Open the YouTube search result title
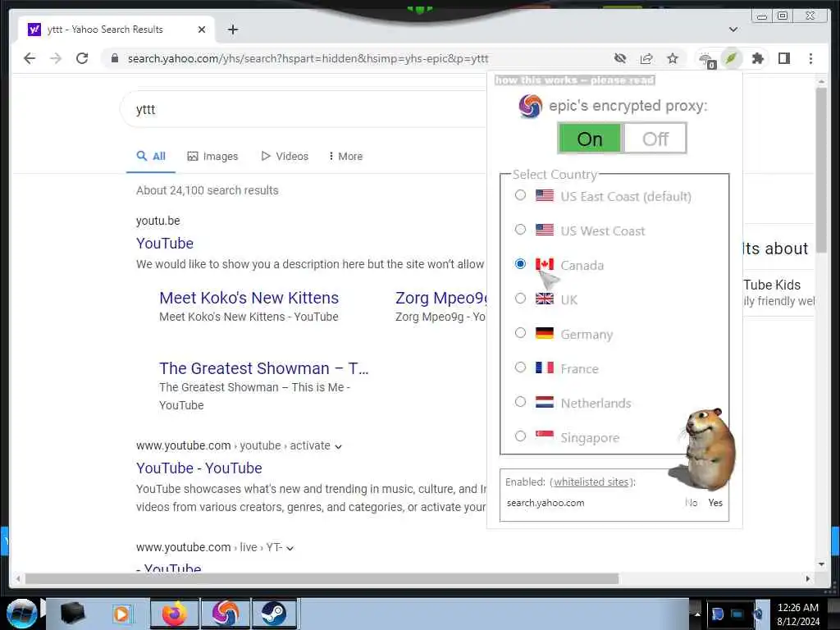840x630 pixels. click(x=164, y=243)
